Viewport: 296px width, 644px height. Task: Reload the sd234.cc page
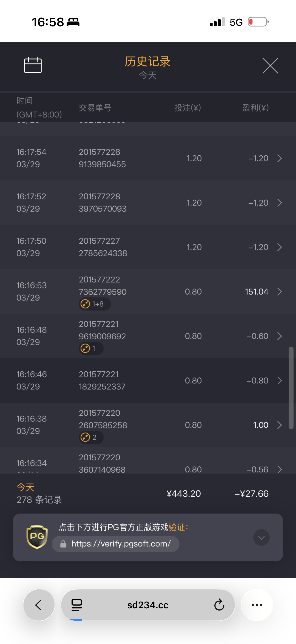click(219, 605)
